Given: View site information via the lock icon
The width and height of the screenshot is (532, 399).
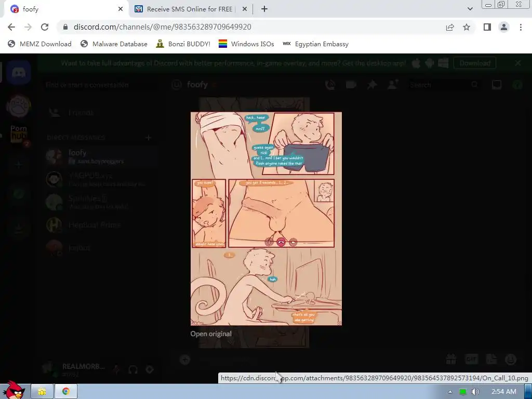Looking at the screenshot, I should [x=65, y=27].
